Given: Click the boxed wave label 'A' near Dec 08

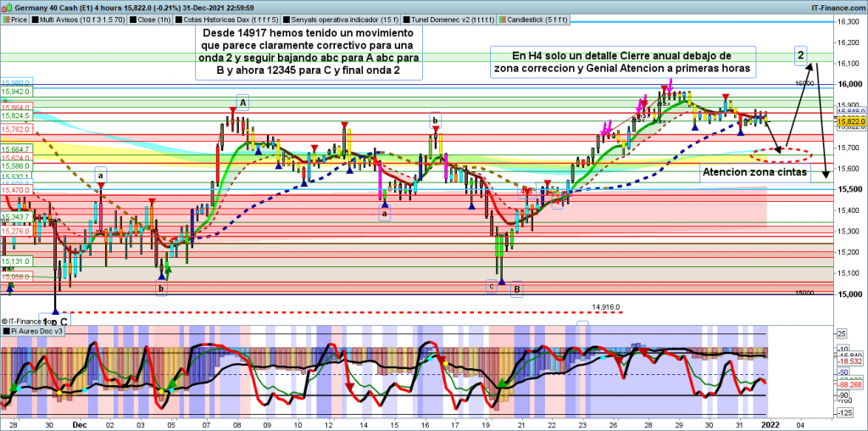Looking at the screenshot, I should [x=242, y=104].
